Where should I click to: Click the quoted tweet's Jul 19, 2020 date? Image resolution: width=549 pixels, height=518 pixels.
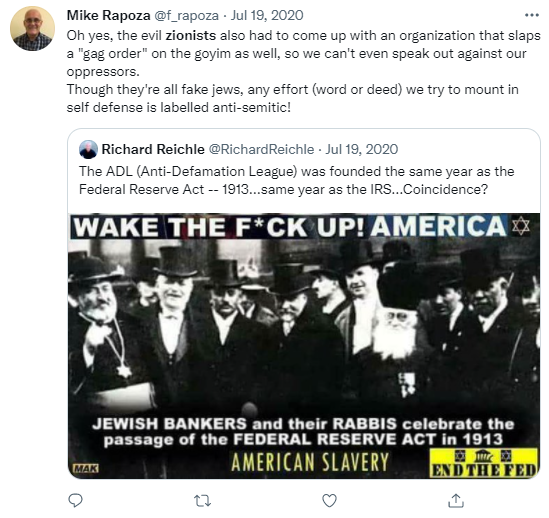click(x=362, y=149)
